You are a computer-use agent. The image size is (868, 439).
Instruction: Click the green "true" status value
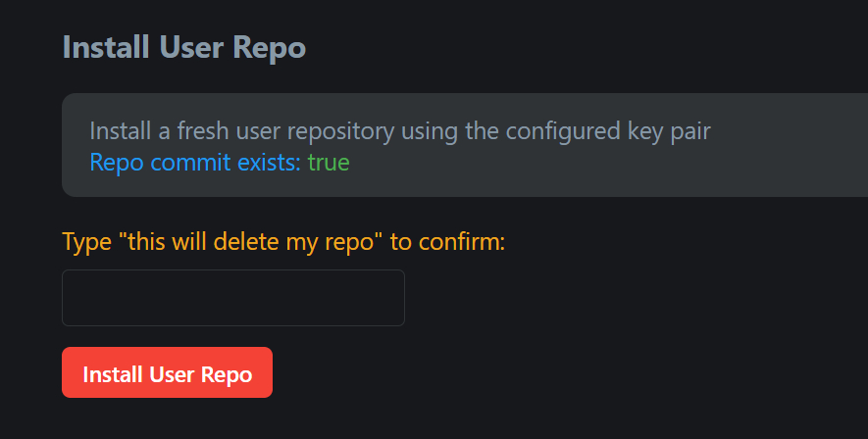(x=329, y=163)
